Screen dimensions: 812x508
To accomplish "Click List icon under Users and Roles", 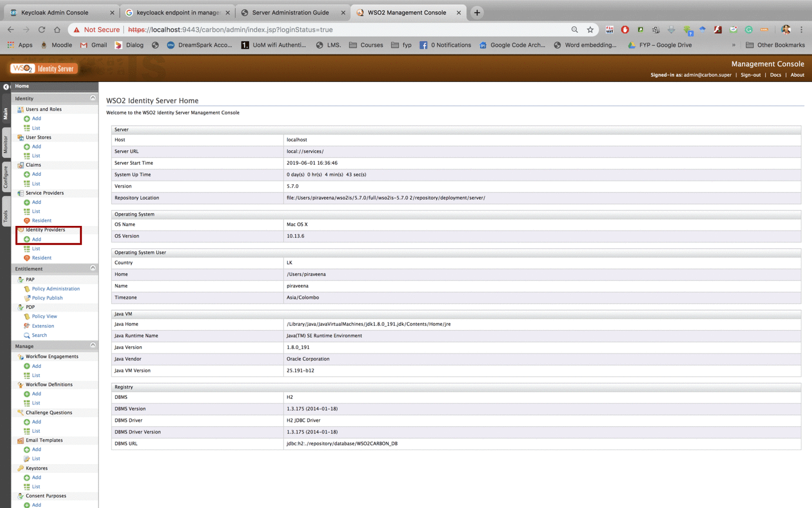I will [x=27, y=128].
